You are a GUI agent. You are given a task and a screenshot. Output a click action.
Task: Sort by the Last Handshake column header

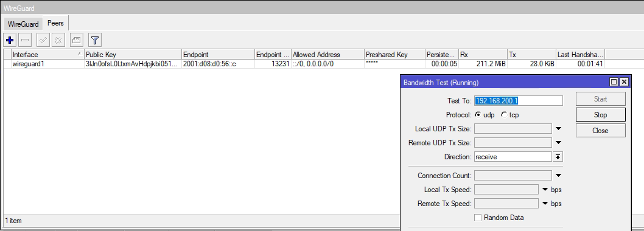[580, 55]
